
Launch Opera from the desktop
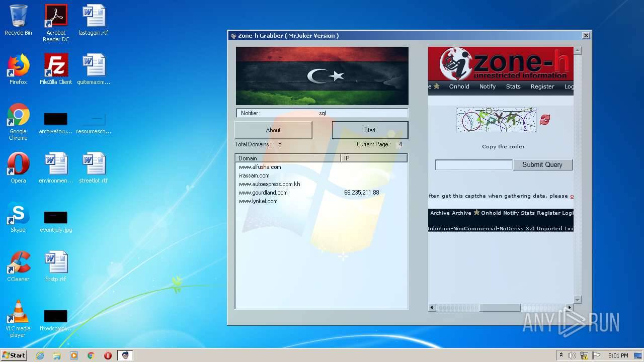pos(18,168)
